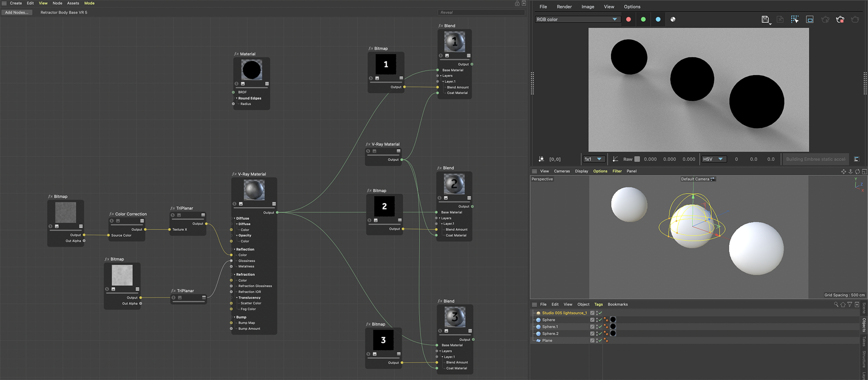Click the gray Raw color swatch
The image size is (868, 380).
(637, 159)
